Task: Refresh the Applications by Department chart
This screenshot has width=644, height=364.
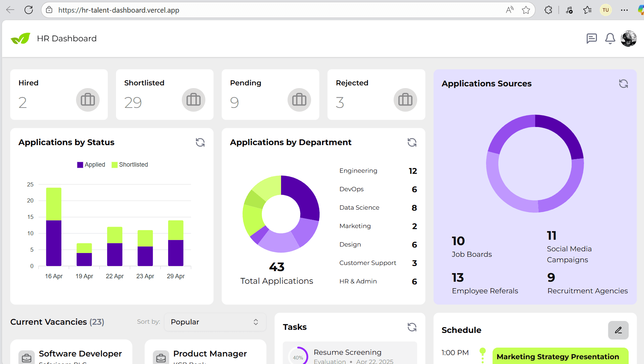Action: (412, 142)
